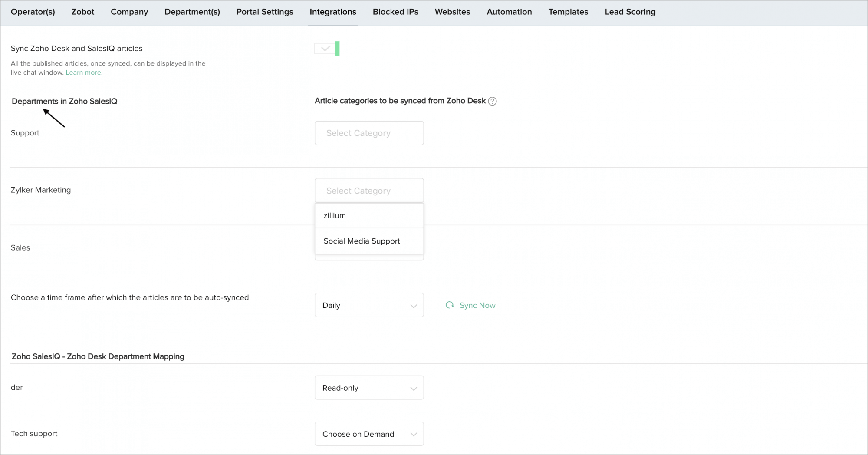Open the Company tab
868x455 pixels.
click(129, 12)
